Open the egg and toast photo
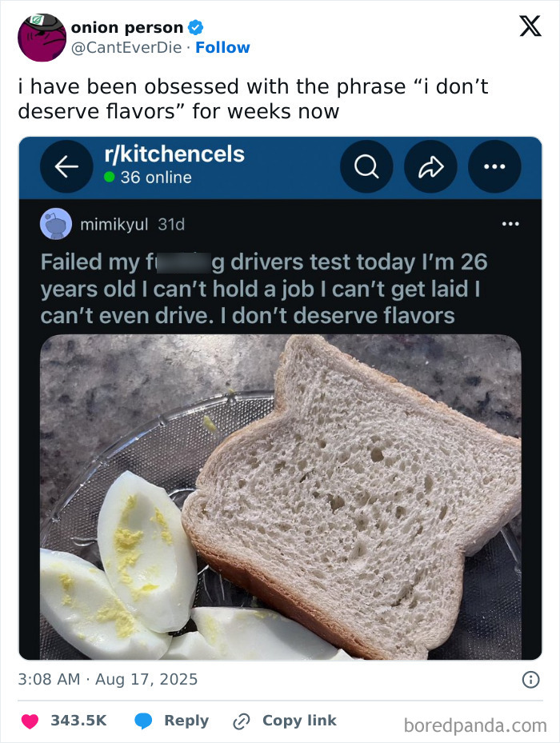 click(280, 496)
